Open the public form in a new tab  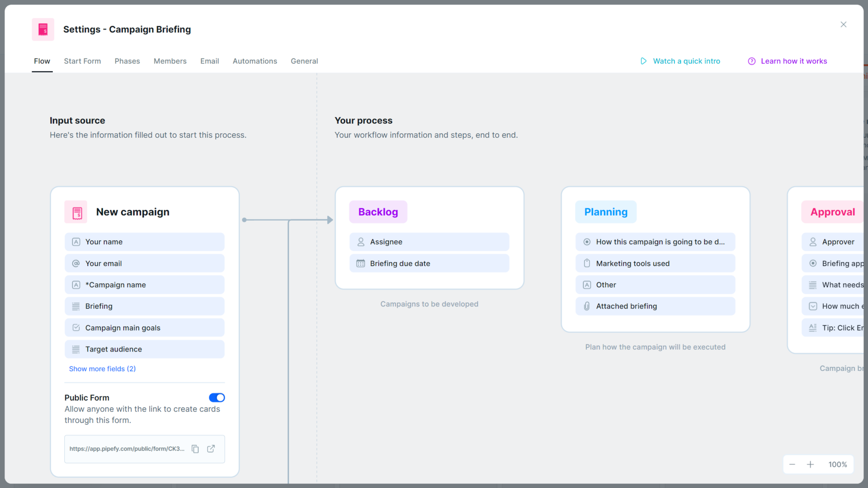coord(211,449)
